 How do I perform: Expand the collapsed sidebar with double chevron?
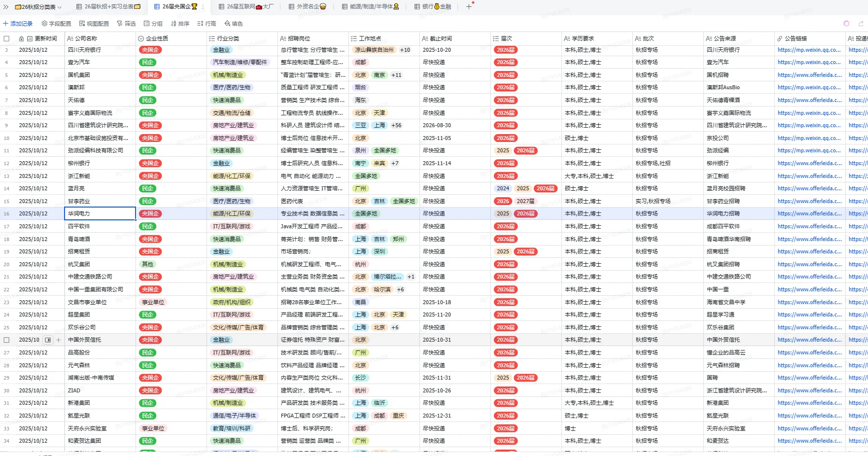(6, 7)
